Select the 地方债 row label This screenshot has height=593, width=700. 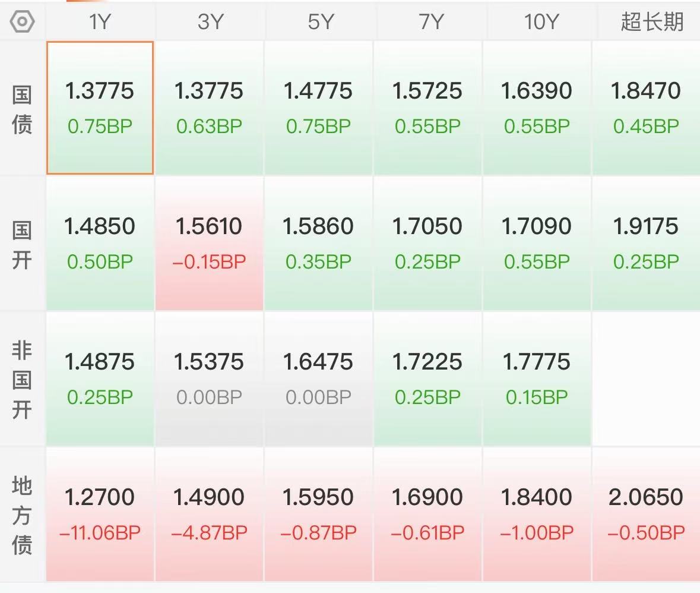(22, 515)
